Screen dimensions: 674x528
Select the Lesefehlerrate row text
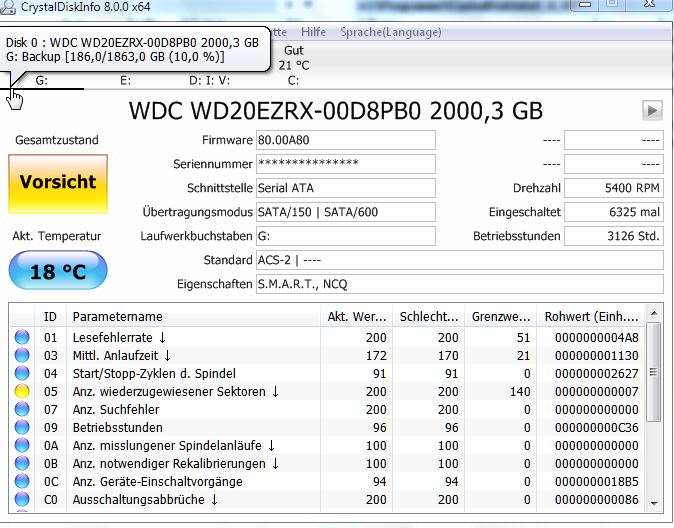coord(119,338)
